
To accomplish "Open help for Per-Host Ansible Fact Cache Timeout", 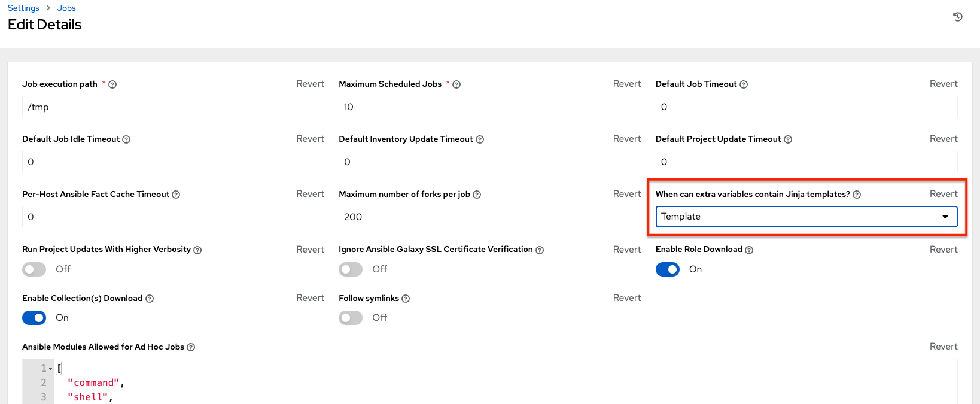I will pos(176,195).
